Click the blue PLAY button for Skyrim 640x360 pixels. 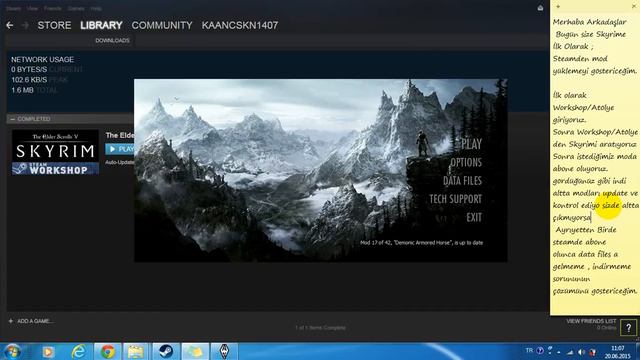pyautogui.click(x=120, y=149)
